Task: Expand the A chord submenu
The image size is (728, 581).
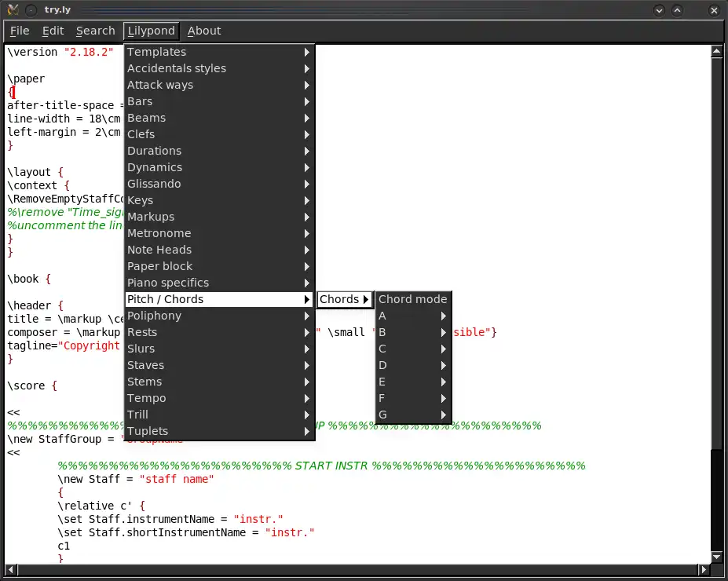Action: [413, 316]
